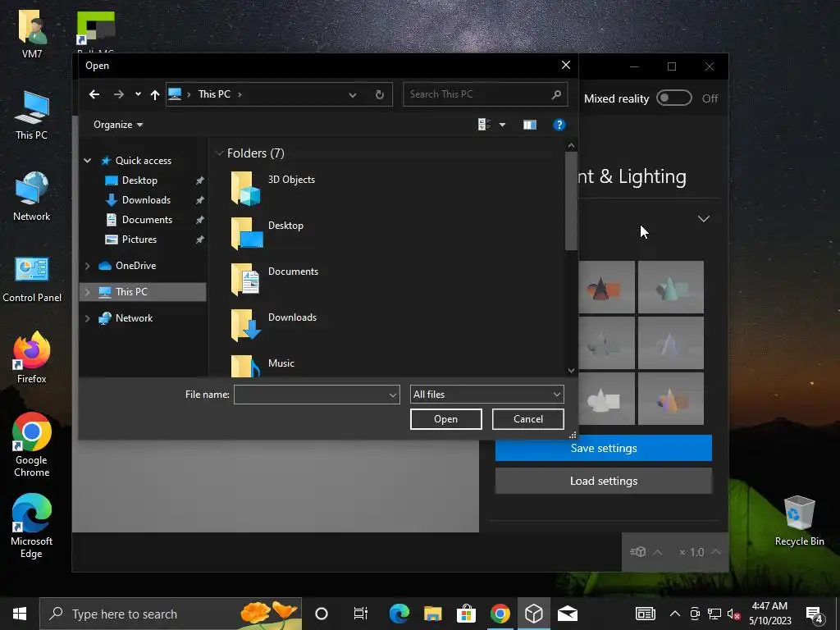Open the VM7 user folder on desktop
The height and width of the screenshot is (630, 840).
(32, 34)
